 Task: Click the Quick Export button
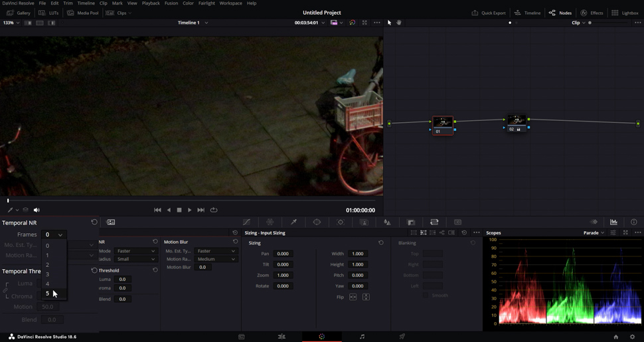[x=489, y=13]
